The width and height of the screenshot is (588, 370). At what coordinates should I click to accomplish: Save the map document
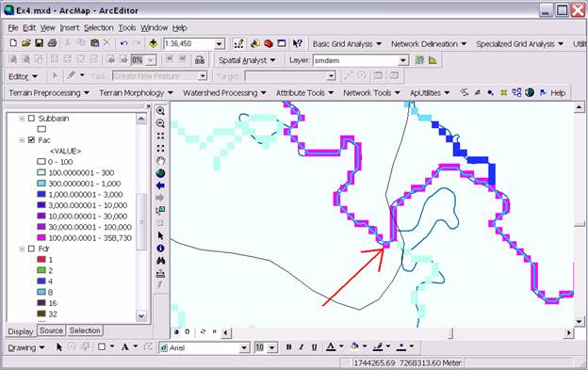point(39,43)
